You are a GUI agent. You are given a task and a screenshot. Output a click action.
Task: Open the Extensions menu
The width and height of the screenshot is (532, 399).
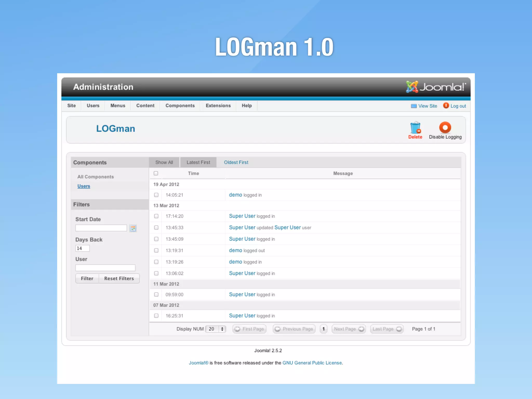[218, 106]
